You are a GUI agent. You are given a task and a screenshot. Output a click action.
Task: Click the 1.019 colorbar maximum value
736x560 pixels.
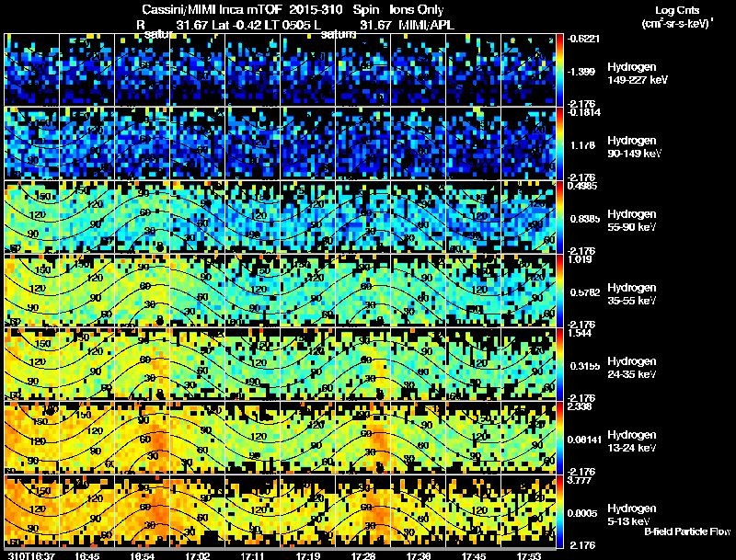click(580, 259)
